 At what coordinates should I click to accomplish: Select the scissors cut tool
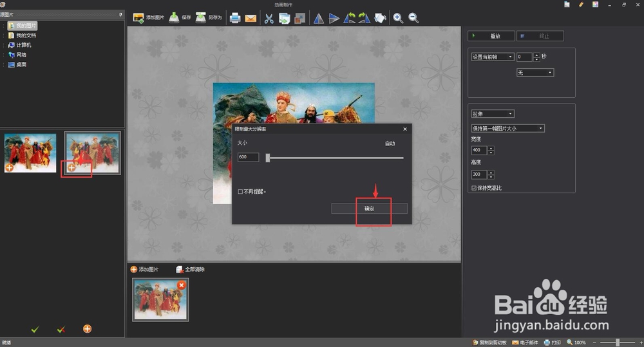coord(269,19)
